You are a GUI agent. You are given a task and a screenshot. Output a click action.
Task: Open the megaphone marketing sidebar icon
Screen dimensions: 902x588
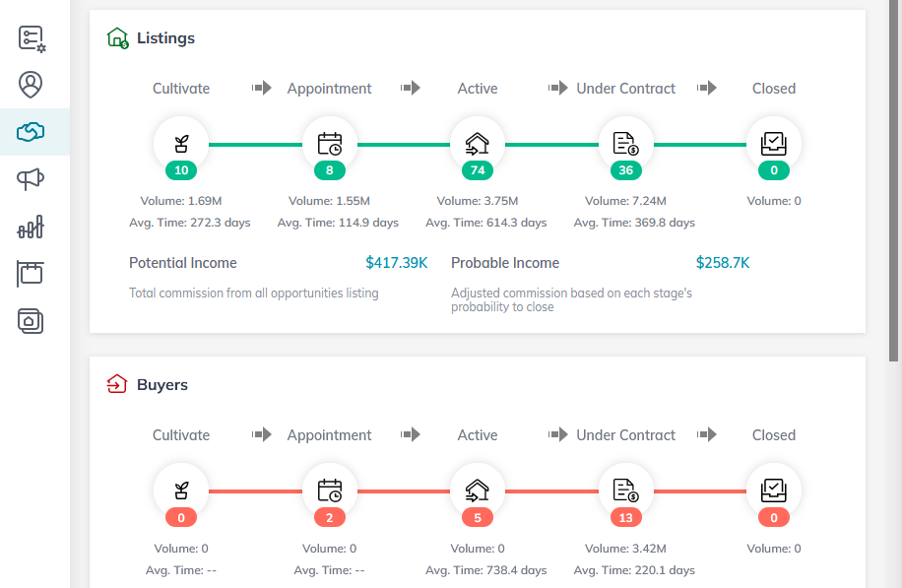coord(31,179)
